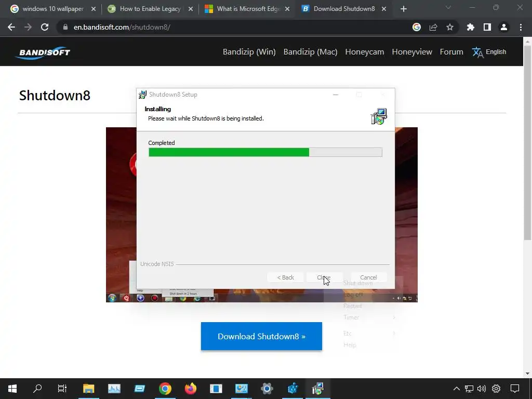The height and width of the screenshot is (399, 532).
Task: Click the installer disc icon in header
Action: (379, 116)
